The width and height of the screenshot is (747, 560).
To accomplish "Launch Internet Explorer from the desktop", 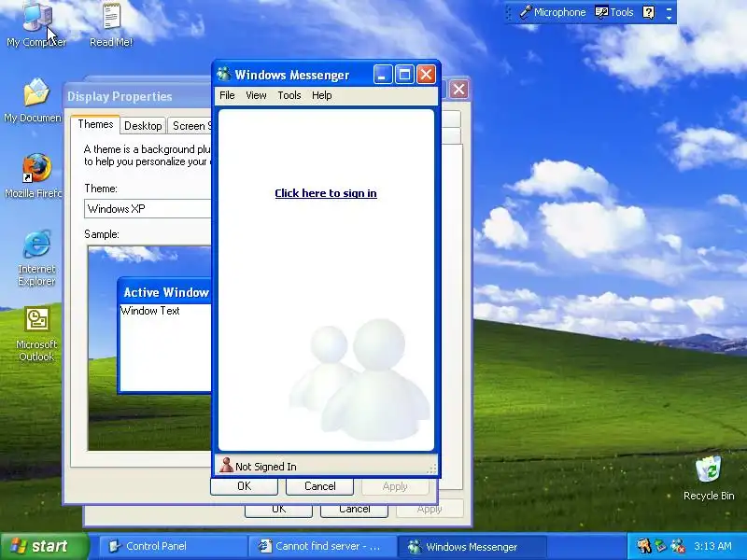I will tap(36, 258).
